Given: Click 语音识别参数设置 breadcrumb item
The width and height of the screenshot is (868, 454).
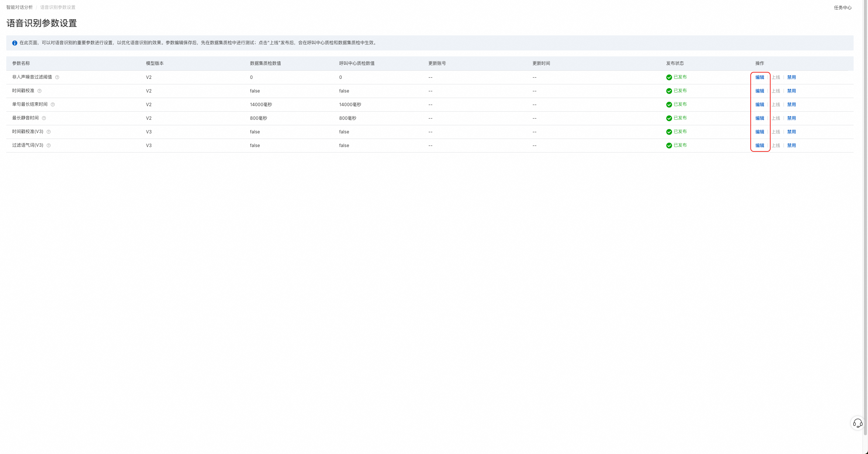Looking at the screenshot, I should (58, 7).
